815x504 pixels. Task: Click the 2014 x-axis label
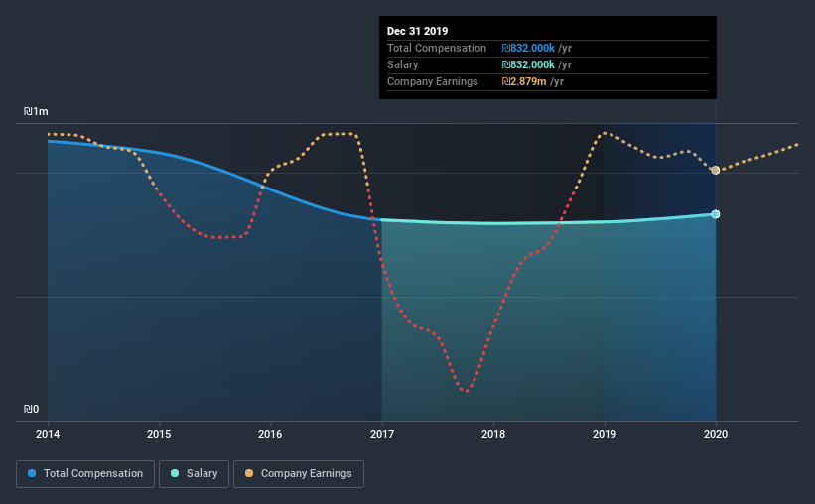pos(48,434)
